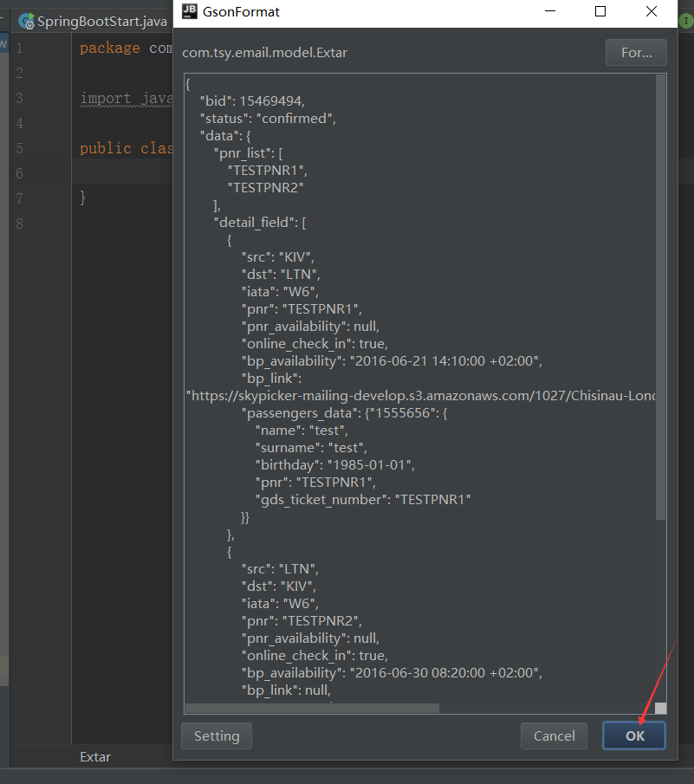Click the package keyword in the editor
The width and height of the screenshot is (694, 784).
pos(109,48)
